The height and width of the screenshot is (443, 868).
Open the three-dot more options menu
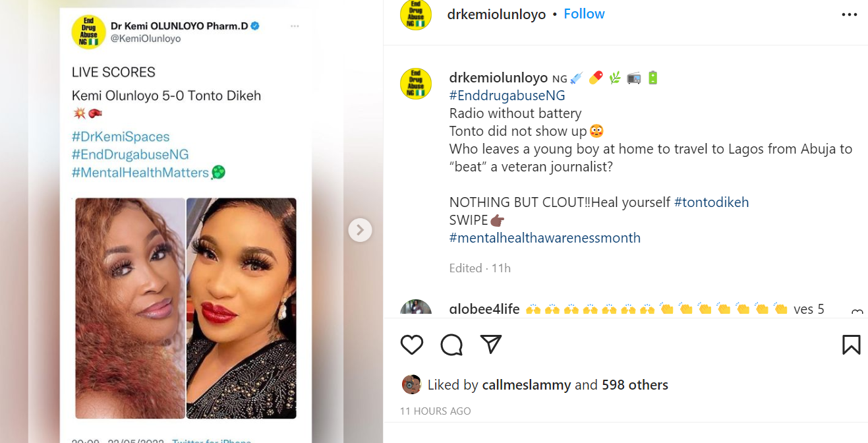pyautogui.click(x=850, y=15)
